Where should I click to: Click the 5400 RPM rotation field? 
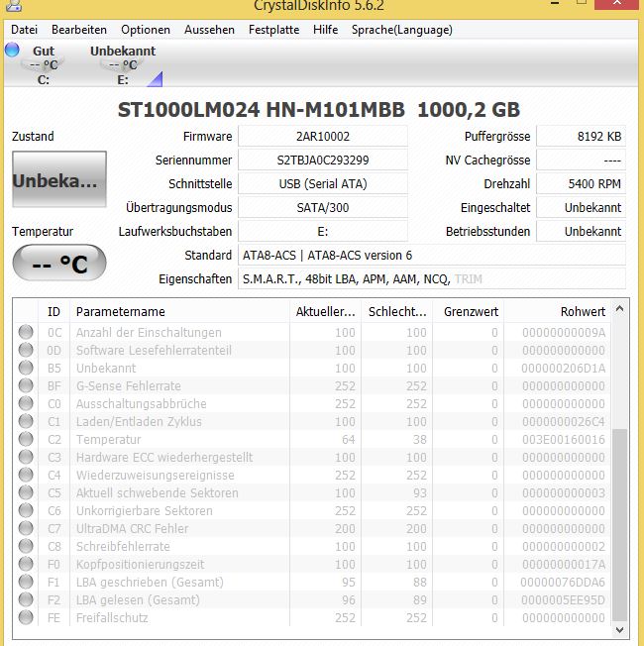581,183
